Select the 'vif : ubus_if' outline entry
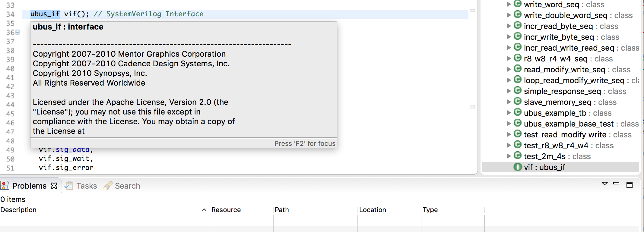 (x=560, y=167)
